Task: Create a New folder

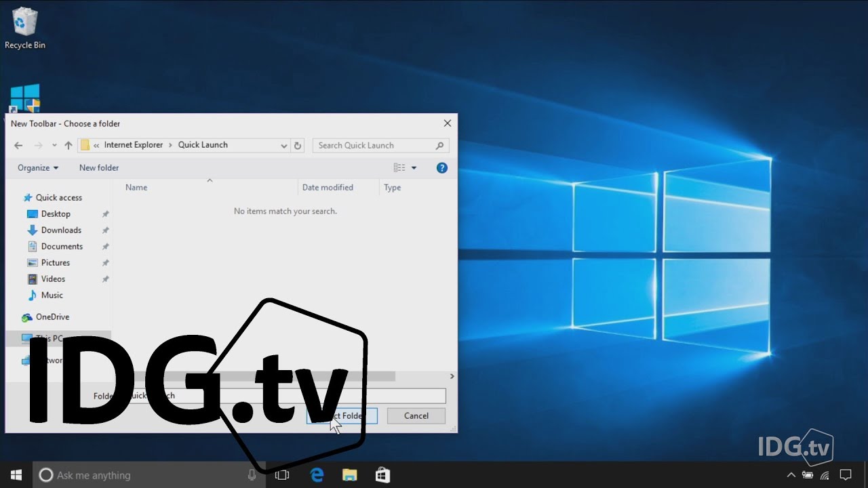Action: 99,167
